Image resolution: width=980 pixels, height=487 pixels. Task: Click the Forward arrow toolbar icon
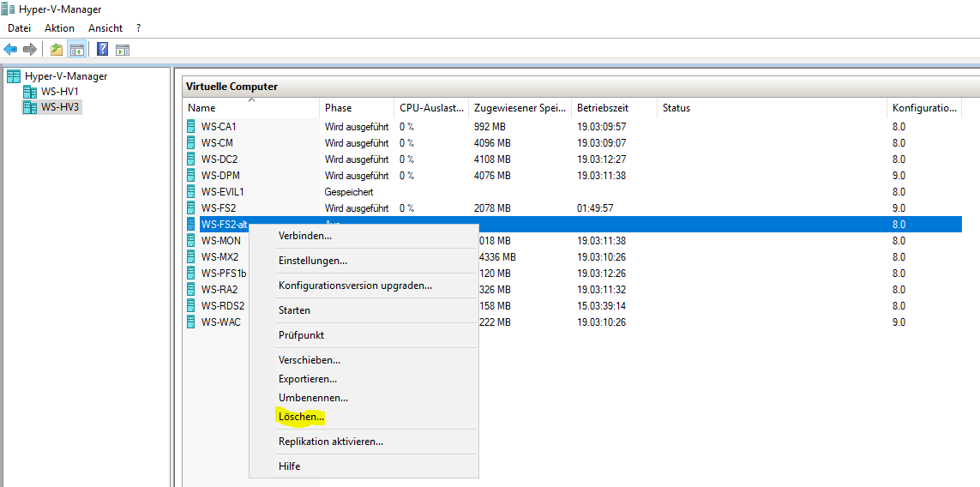click(29, 49)
